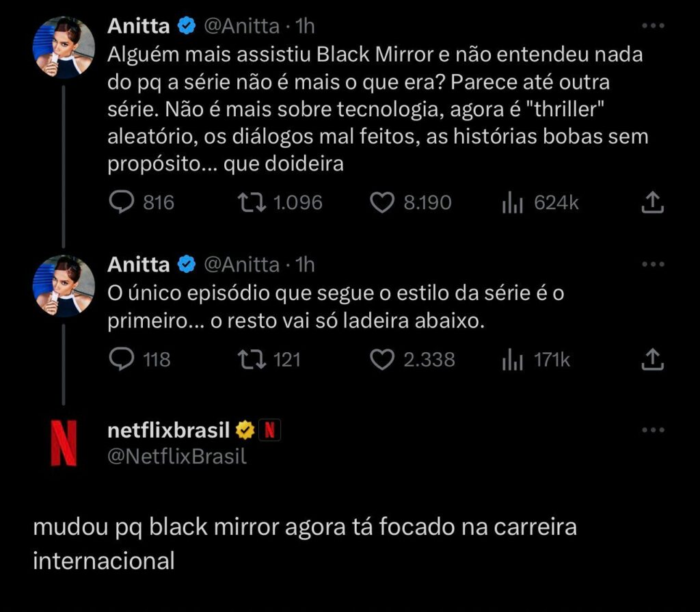The height and width of the screenshot is (612, 700).
Task: Click Anitta's name on the first tweet
Action: tap(139, 26)
